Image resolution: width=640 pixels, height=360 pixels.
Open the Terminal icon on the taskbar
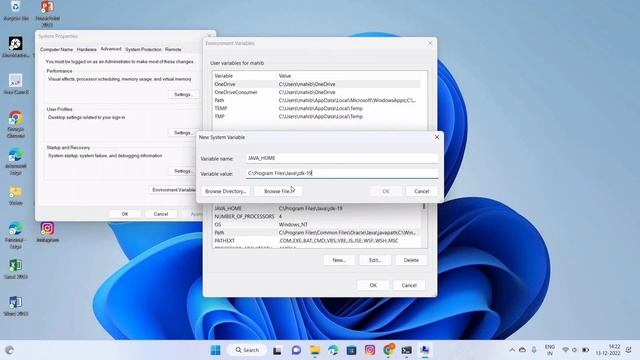(407, 350)
